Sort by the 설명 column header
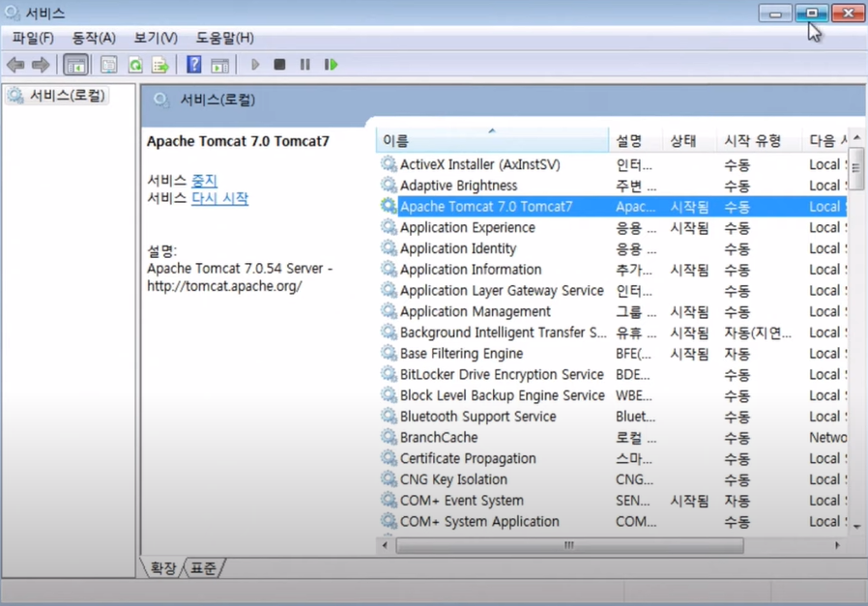Viewport: 868px width, 606px height. click(635, 140)
